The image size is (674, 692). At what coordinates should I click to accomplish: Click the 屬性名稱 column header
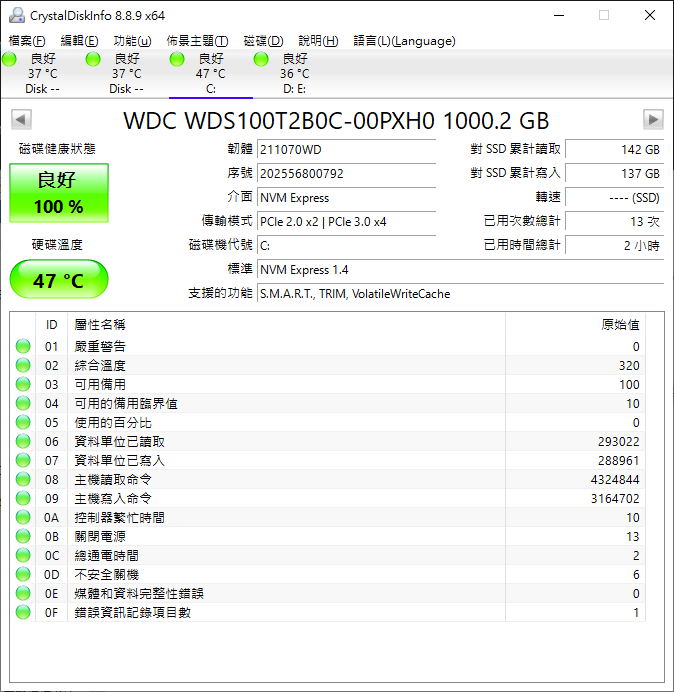coord(286,325)
